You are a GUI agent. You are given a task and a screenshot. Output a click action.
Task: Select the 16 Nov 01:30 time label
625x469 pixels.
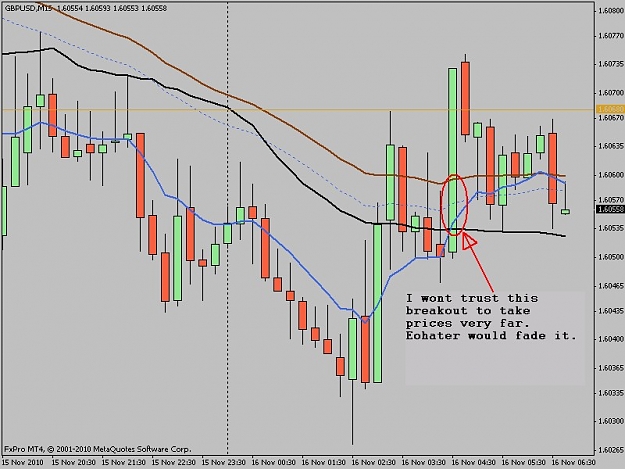click(323, 462)
